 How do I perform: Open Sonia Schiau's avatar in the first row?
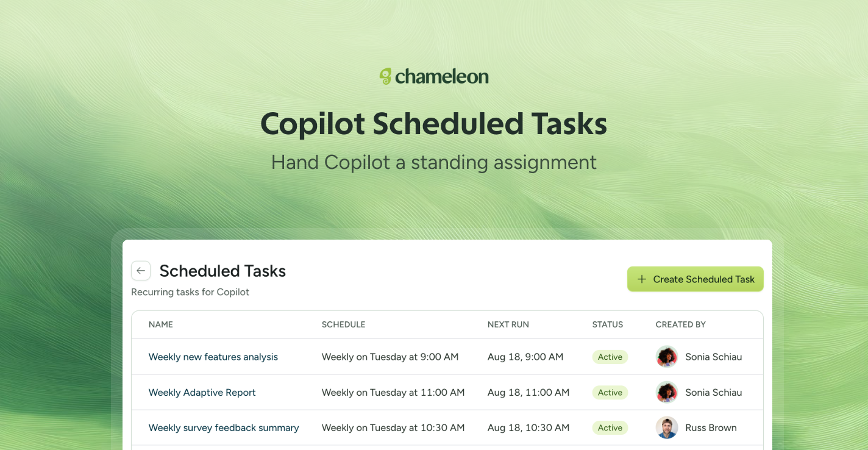tap(667, 357)
